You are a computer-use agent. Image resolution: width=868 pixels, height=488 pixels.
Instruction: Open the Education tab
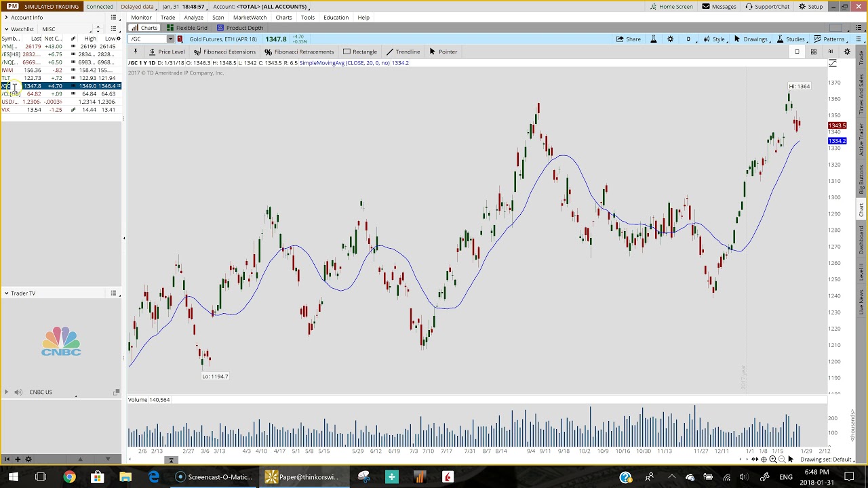point(336,18)
